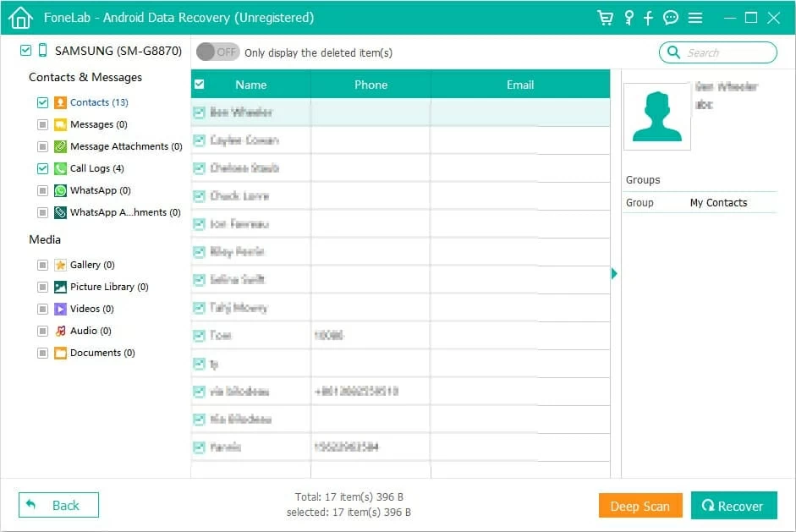The image size is (796, 532).
Task: Toggle 'Only display the deleted item(s)' switch
Action: pyautogui.click(x=217, y=52)
